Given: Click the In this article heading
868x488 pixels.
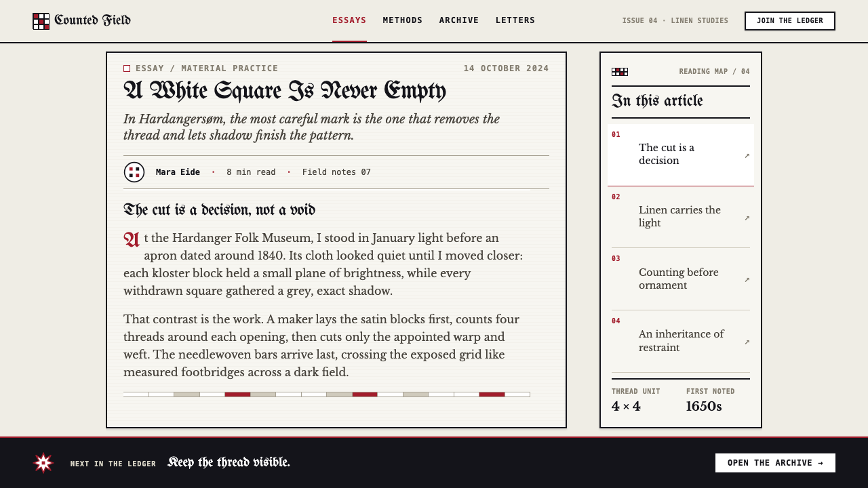Looking at the screenshot, I should [x=657, y=102].
